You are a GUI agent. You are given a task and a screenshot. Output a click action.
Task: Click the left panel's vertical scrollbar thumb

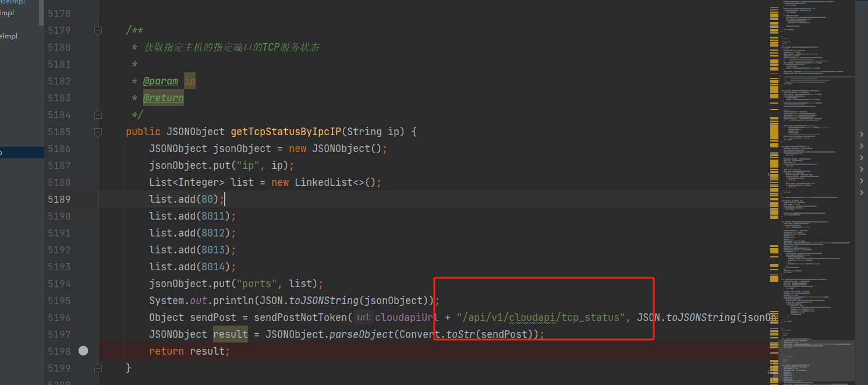click(41, 13)
